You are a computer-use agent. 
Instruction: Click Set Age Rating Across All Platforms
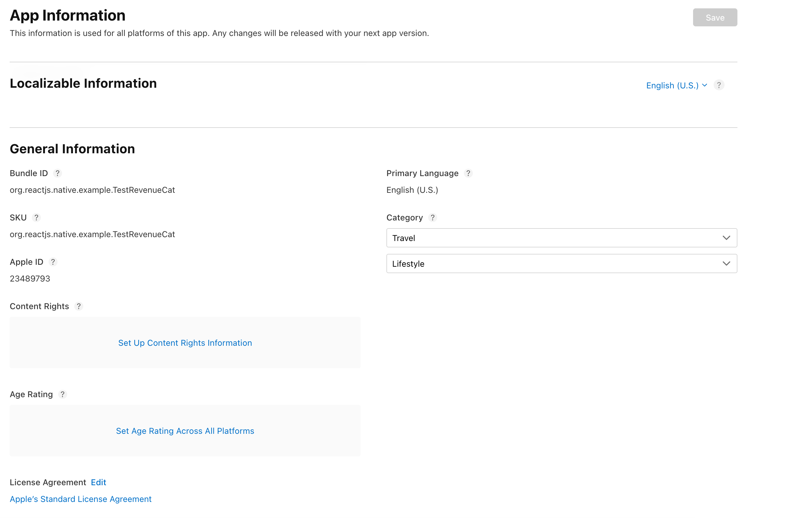[185, 431]
